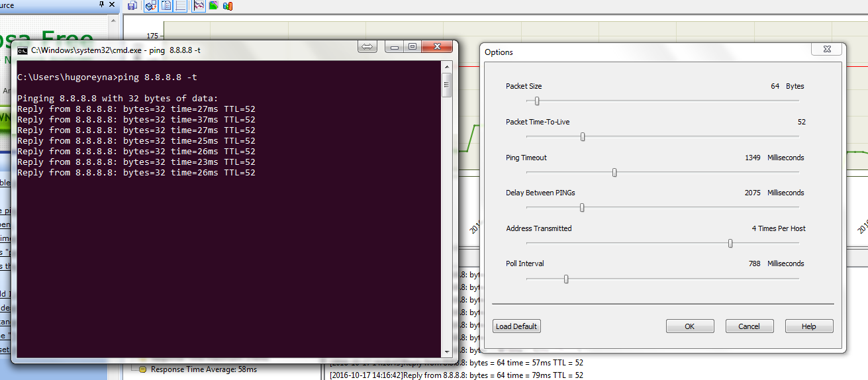868x380 pixels.
Task: Click 'Pinging 8.8.8.8 with 32 bytes' line
Action: (118, 99)
